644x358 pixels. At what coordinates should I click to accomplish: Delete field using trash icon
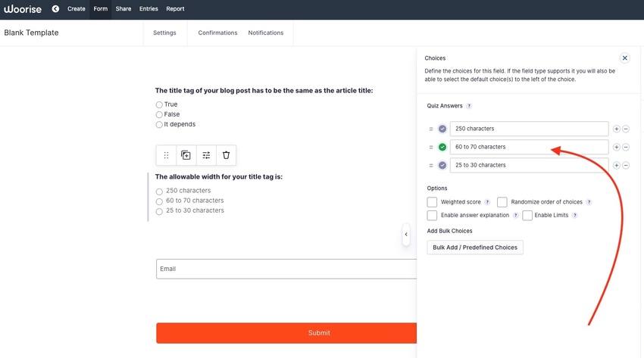click(x=226, y=155)
